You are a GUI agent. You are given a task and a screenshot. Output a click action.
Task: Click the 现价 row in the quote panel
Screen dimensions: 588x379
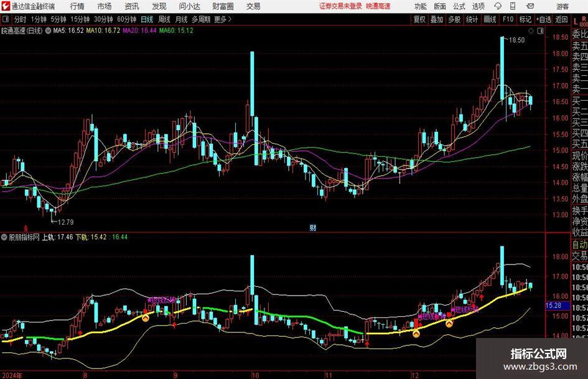(580, 156)
